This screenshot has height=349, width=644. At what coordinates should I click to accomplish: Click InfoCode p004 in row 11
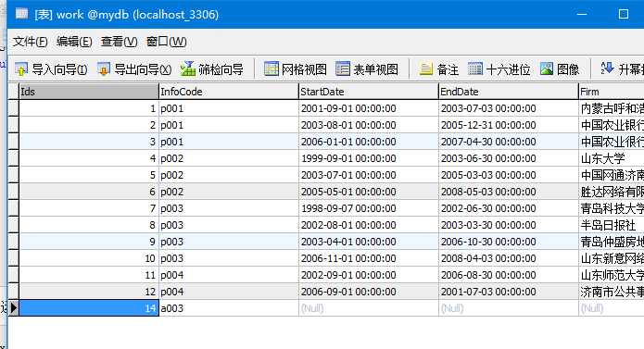[229, 275]
